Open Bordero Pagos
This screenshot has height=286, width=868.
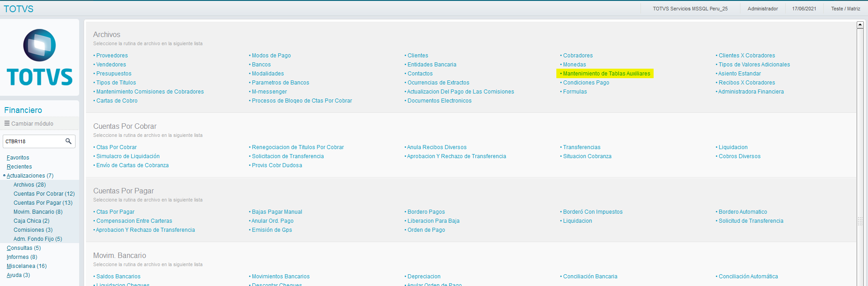pos(426,212)
